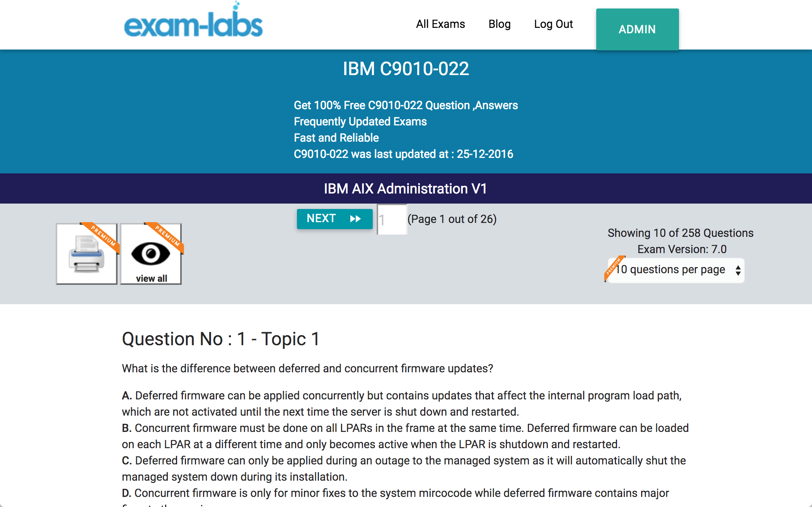Select answer D about minor fixes
This screenshot has height=507, width=812.
coord(395,497)
